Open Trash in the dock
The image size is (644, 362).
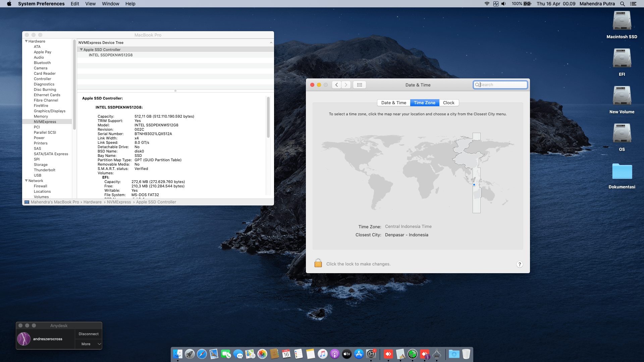tap(466, 354)
